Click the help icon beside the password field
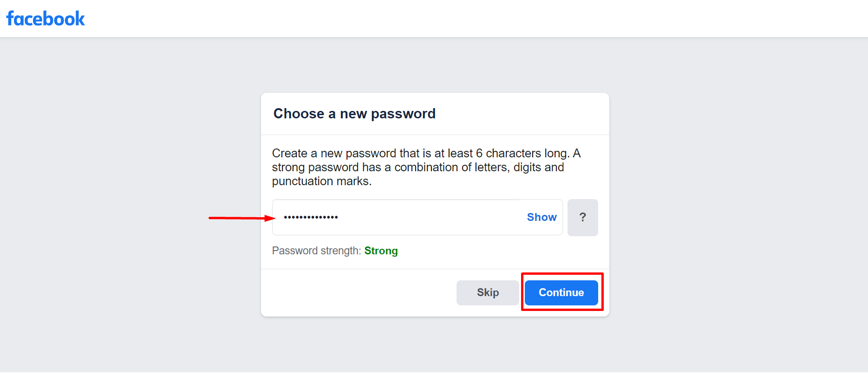Viewport: 868px width, 375px height. tap(583, 217)
